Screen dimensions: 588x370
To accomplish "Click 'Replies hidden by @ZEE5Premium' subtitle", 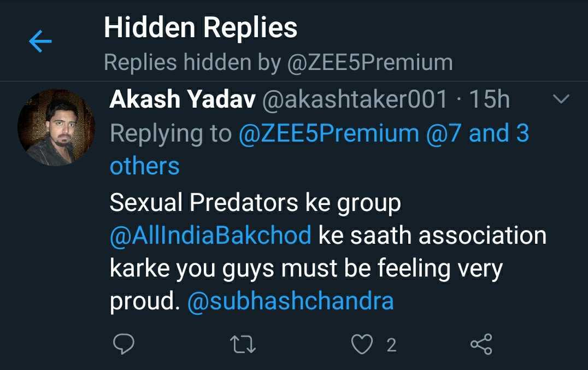I will pos(278,62).
